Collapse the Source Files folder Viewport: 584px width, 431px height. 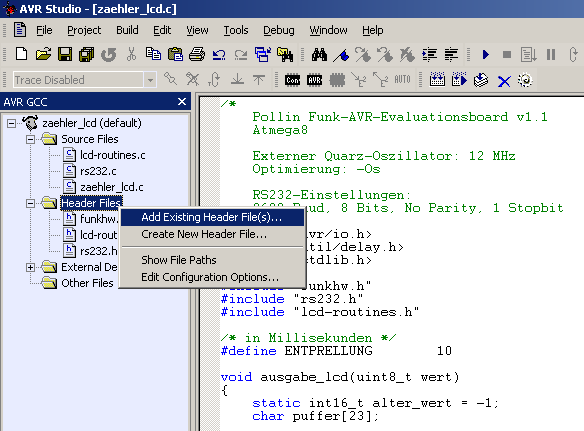click(31, 140)
